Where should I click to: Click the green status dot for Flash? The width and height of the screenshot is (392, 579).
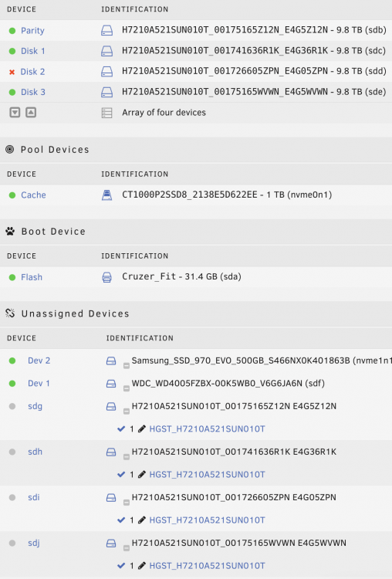(12, 277)
